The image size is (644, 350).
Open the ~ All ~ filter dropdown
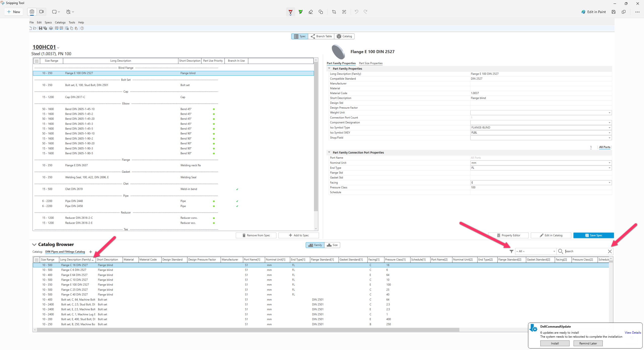click(x=536, y=251)
